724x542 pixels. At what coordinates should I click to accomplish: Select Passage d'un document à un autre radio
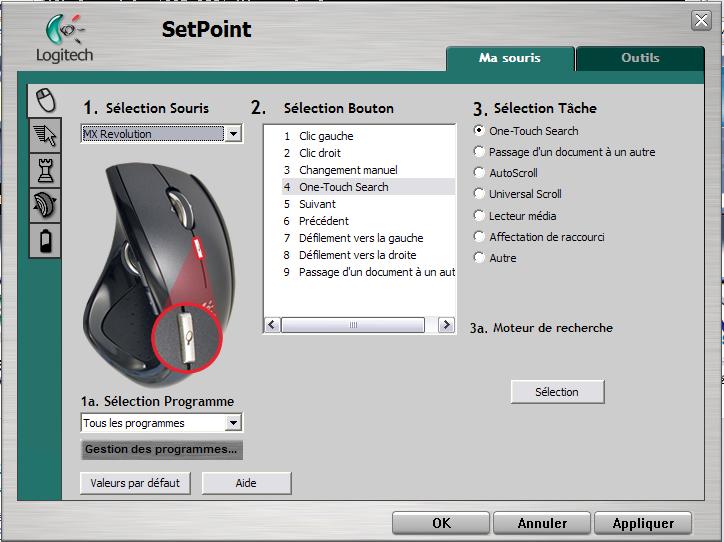[479, 151]
